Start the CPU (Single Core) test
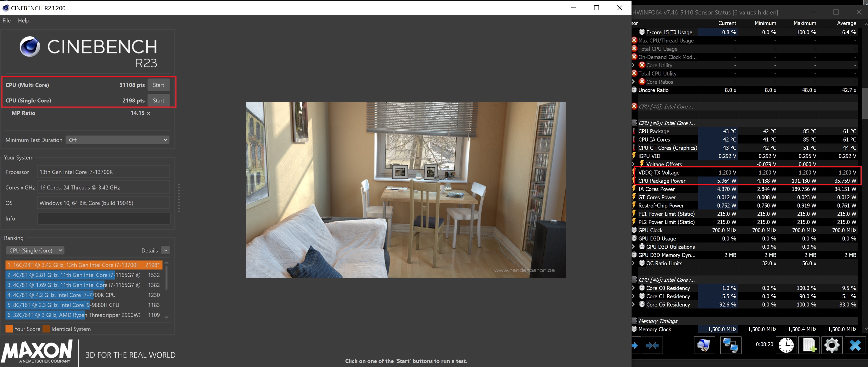This screenshot has height=367, width=868. 158,100
